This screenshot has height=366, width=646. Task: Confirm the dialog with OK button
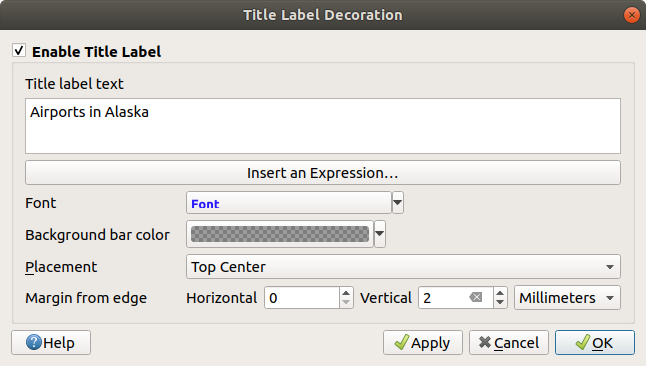point(595,343)
